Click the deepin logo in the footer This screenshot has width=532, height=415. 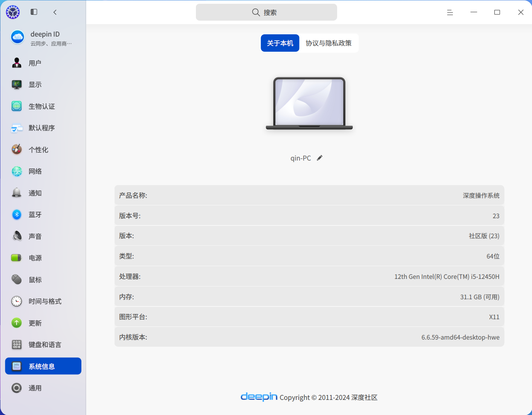(259, 397)
